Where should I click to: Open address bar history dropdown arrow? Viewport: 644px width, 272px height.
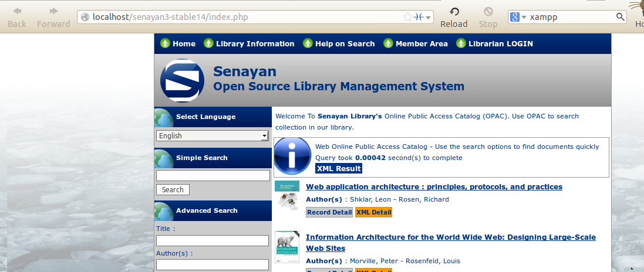pos(429,18)
